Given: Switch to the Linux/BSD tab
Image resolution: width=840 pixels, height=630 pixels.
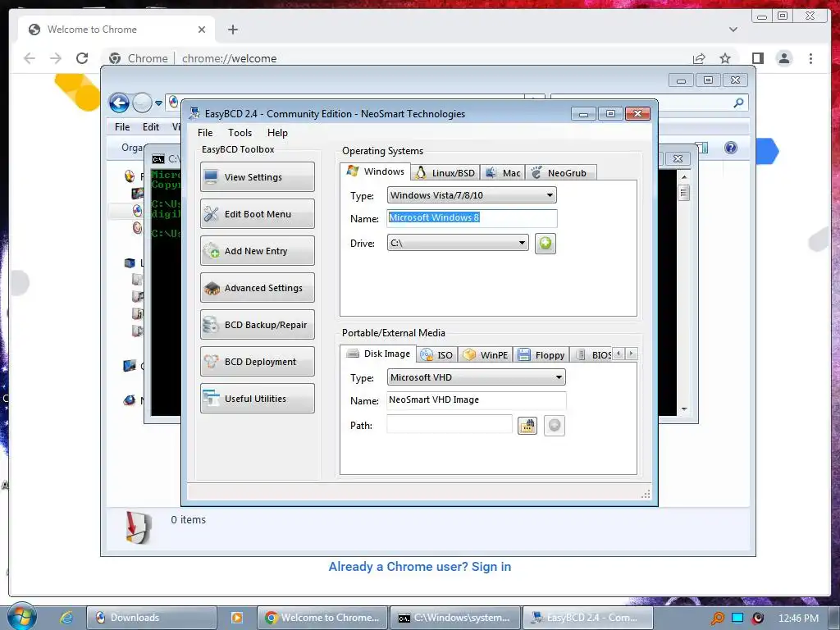Looking at the screenshot, I should coord(445,172).
